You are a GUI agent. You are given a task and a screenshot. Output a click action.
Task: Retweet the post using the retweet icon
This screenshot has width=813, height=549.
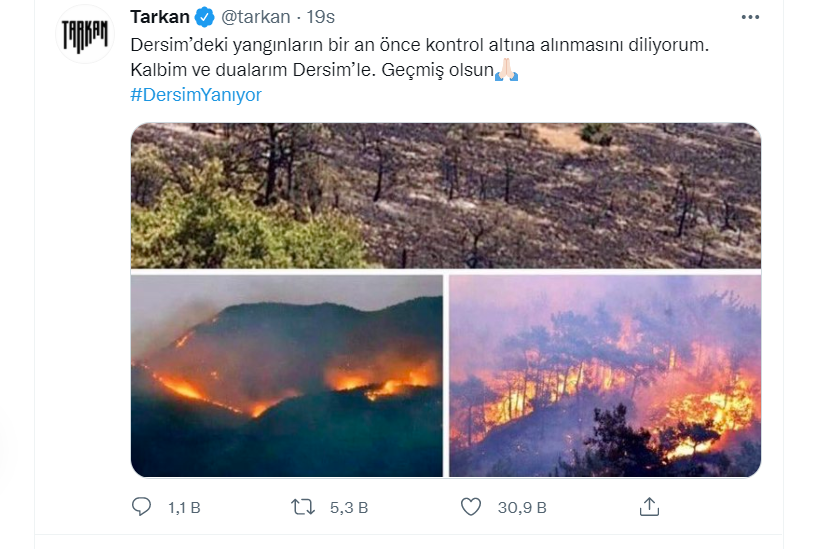tap(302, 507)
